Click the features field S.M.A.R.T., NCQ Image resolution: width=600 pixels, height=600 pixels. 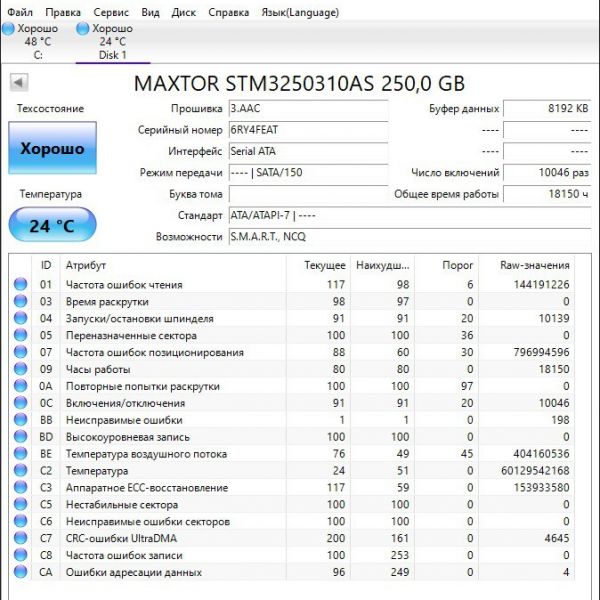pyautogui.click(x=410, y=237)
